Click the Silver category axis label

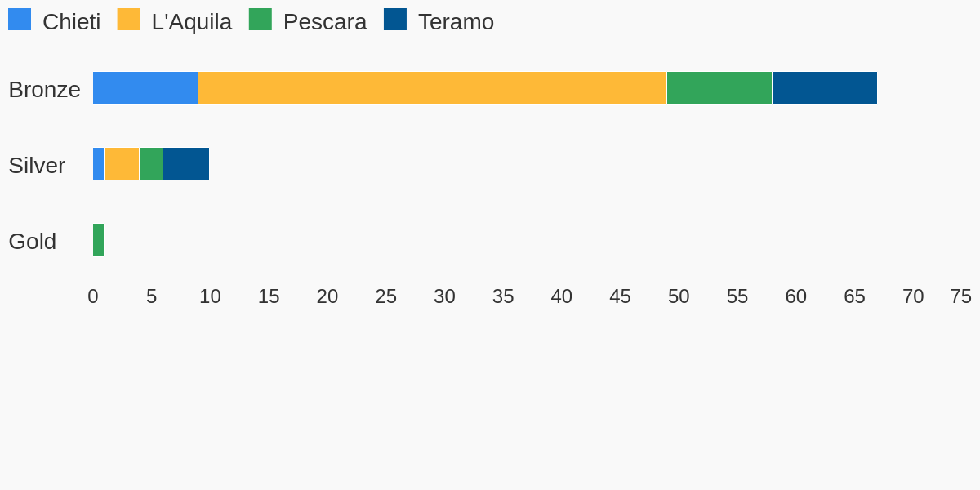(x=37, y=166)
